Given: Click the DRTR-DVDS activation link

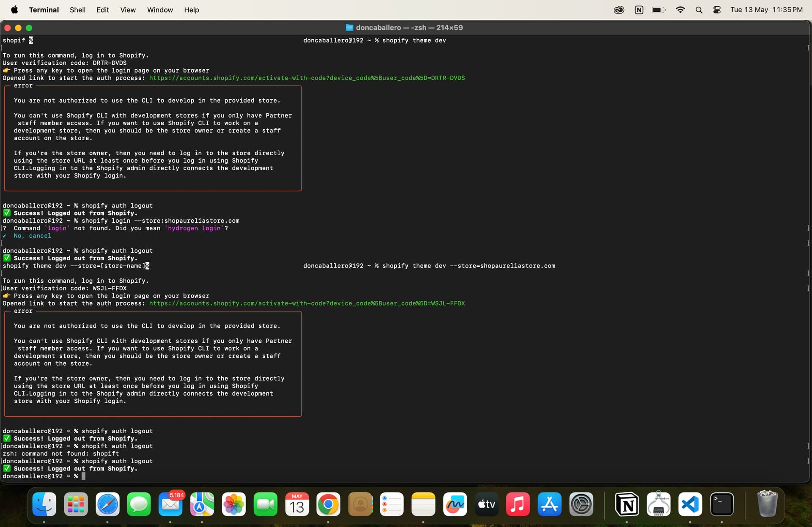Looking at the screenshot, I should click(307, 78).
